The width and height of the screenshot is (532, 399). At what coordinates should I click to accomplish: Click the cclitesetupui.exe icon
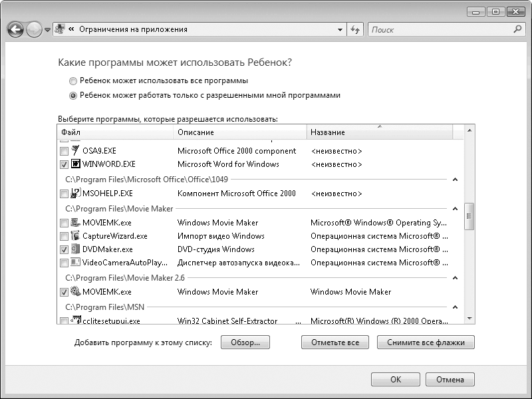coord(75,321)
